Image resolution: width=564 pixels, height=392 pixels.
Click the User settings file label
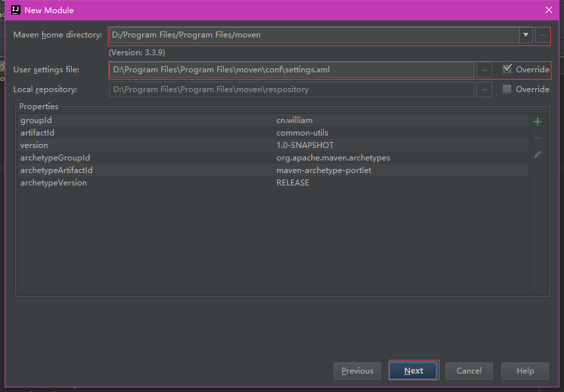point(46,70)
